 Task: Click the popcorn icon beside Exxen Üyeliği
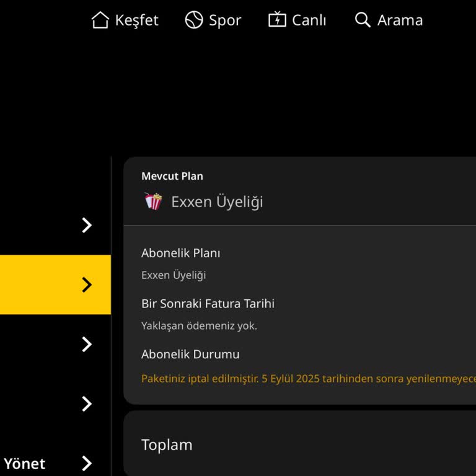(x=153, y=201)
